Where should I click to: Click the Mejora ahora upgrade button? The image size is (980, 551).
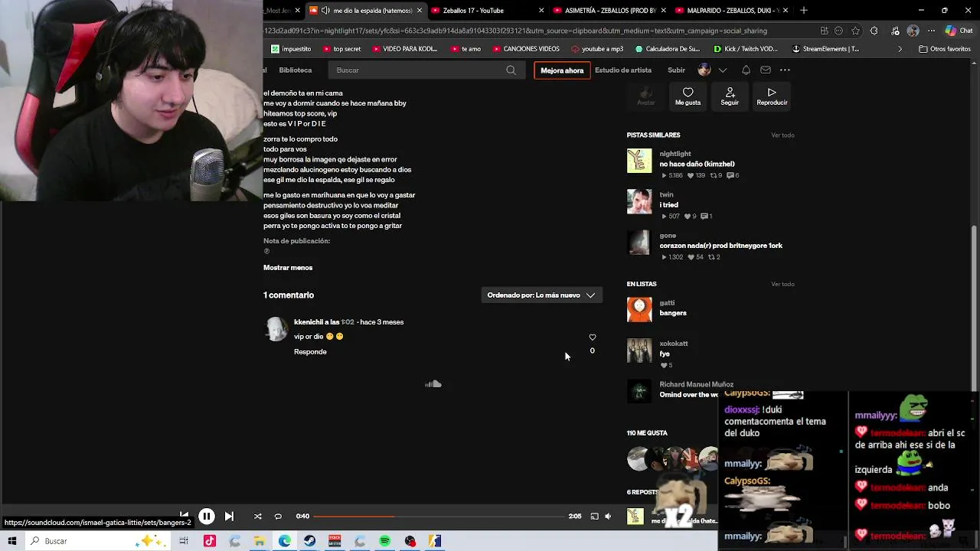point(562,70)
